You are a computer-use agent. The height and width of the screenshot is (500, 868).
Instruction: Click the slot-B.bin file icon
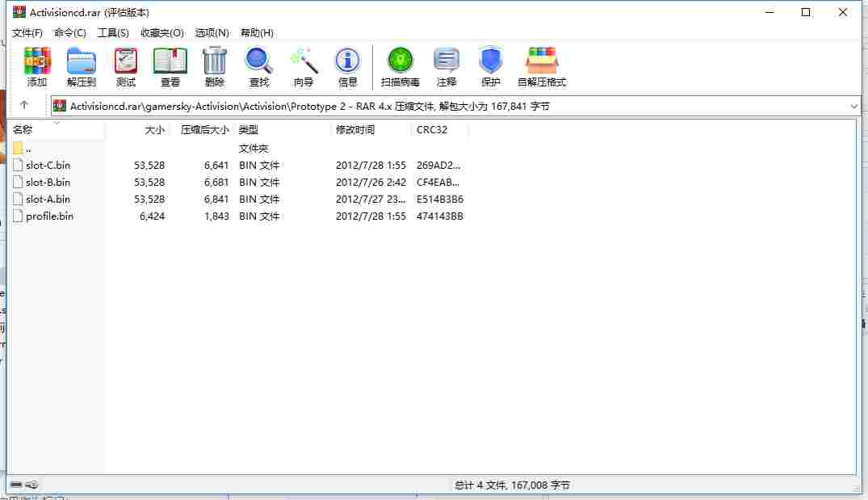point(18,183)
